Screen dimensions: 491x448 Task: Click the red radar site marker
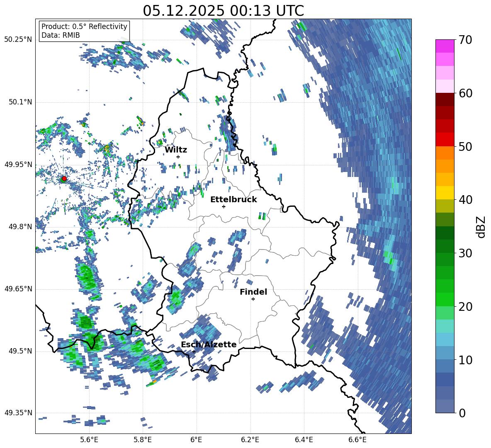pyautogui.click(x=64, y=179)
